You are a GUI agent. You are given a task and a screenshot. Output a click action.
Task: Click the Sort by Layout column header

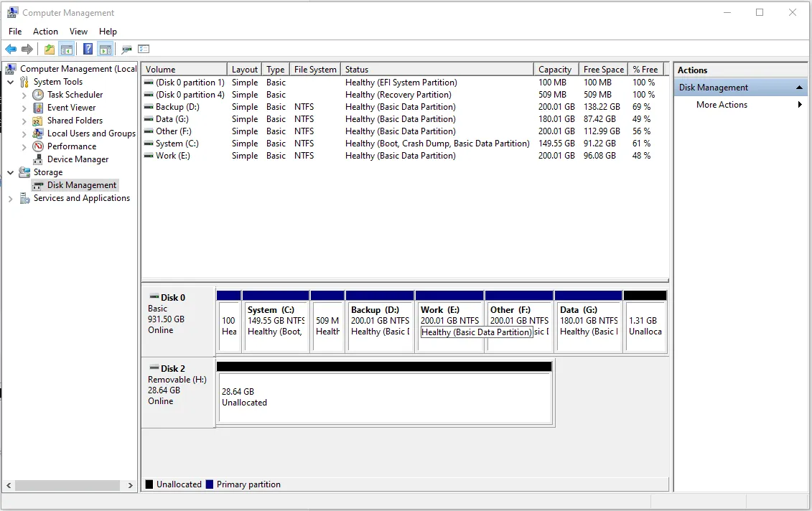pos(244,70)
